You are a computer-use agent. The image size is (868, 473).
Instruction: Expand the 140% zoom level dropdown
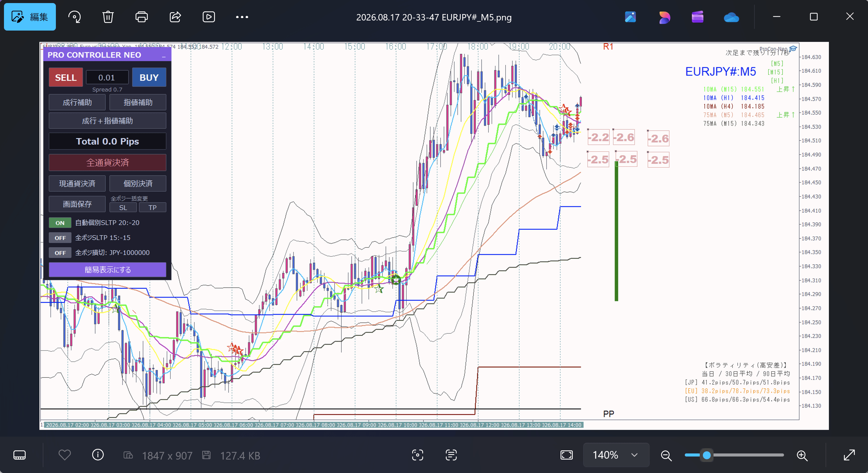(x=616, y=455)
